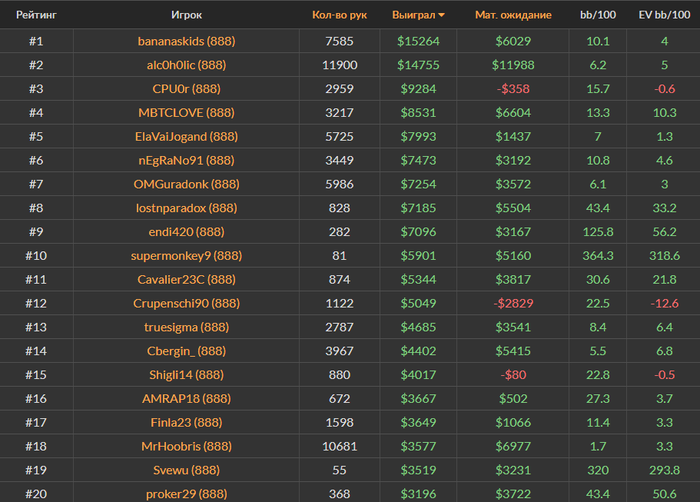Open player Finla23 (888) profile
Image resolution: width=700 pixels, height=502 pixels.
[x=186, y=423]
